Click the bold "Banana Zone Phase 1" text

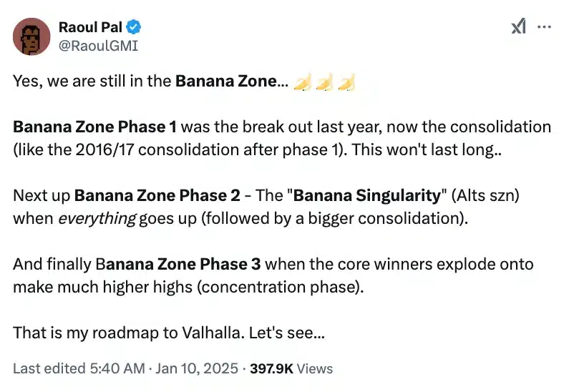[x=94, y=127]
